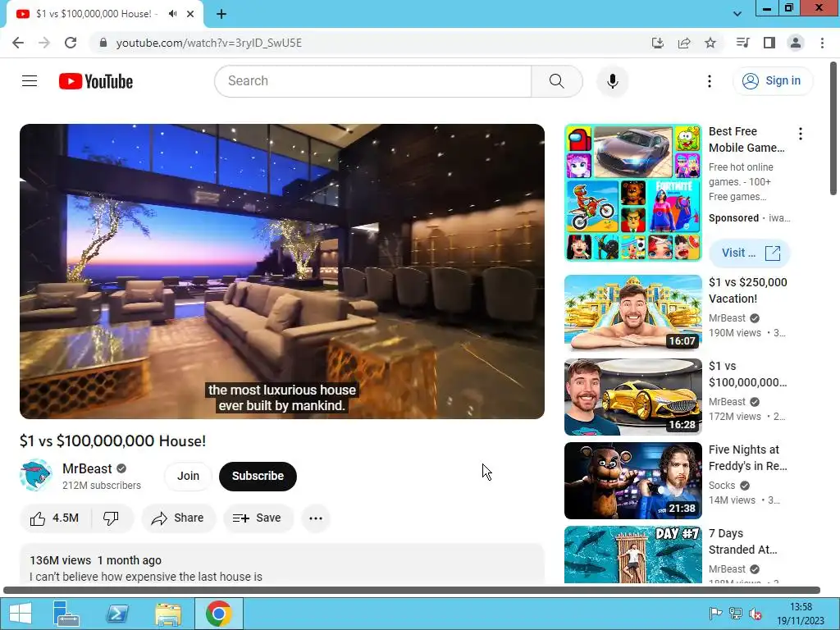Open the sponsored ad options three-dot menu
Viewport: 840px width, 630px height.
click(x=801, y=134)
